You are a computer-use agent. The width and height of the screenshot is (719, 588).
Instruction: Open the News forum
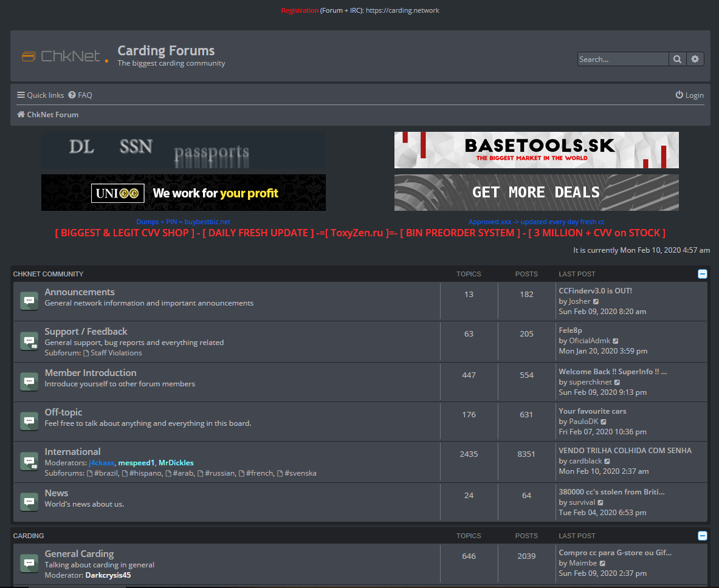point(57,493)
